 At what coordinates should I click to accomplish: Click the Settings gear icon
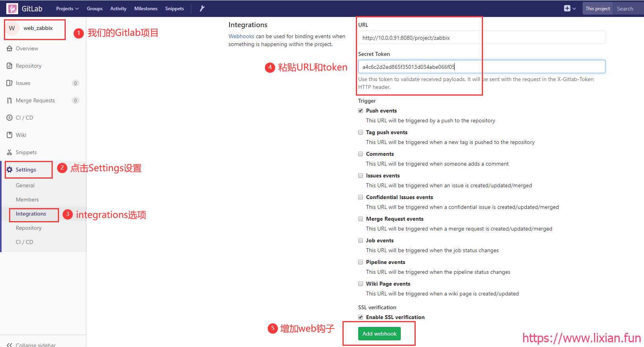tap(9, 170)
